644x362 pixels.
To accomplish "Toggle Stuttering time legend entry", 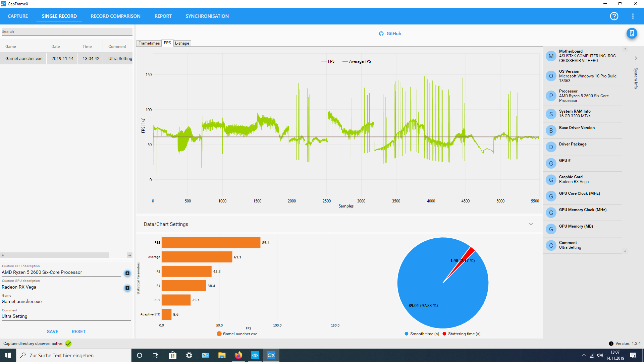I will pyautogui.click(x=461, y=334).
